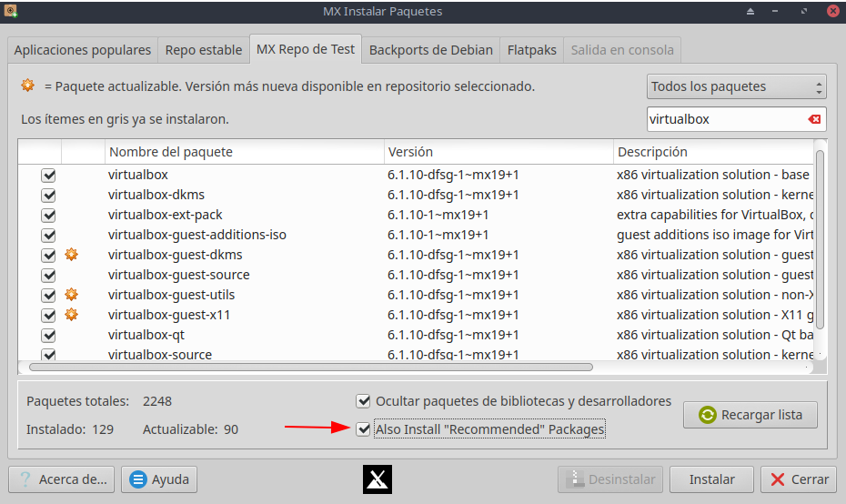Screen dimensions: 846x504
Task: Uncheck the virtualbox-qt checkbox
Action: (48, 335)
